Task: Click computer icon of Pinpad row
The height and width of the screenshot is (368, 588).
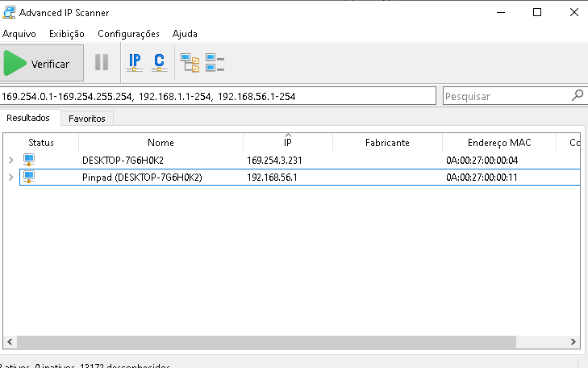Action: (x=29, y=177)
